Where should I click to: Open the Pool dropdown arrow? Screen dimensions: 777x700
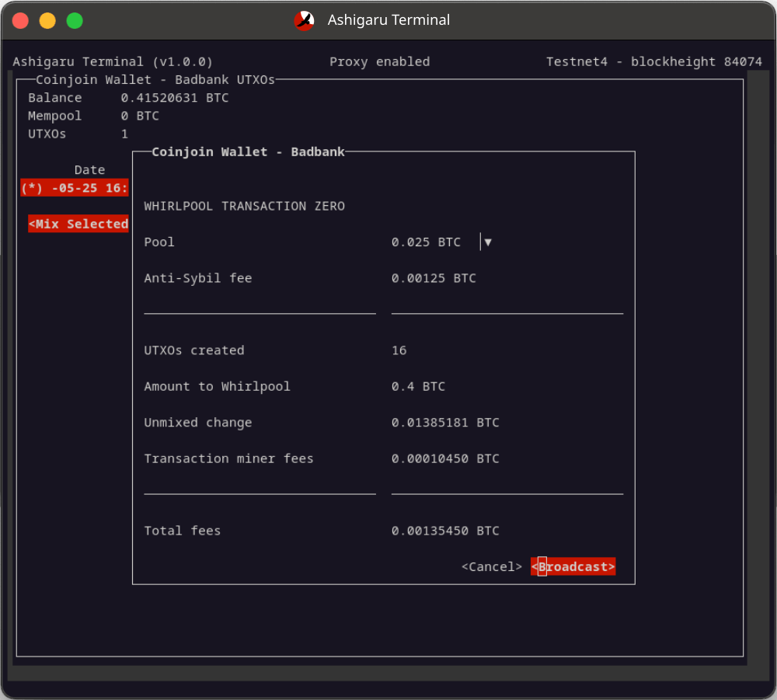coord(488,242)
